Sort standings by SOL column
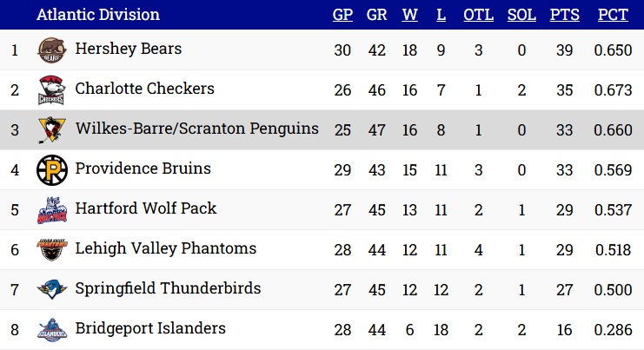 pos(521,15)
